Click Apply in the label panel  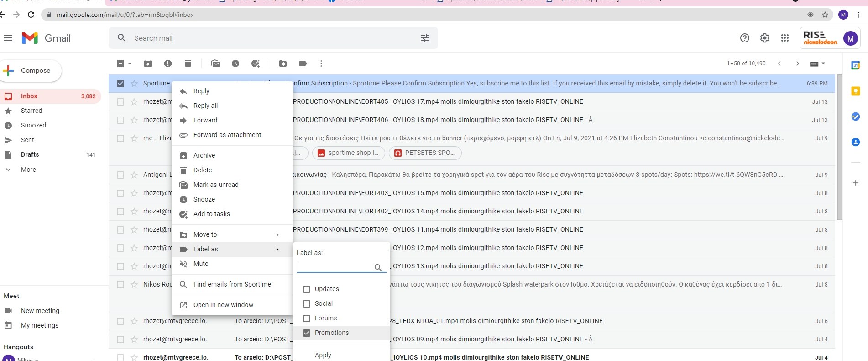(323, 355)
